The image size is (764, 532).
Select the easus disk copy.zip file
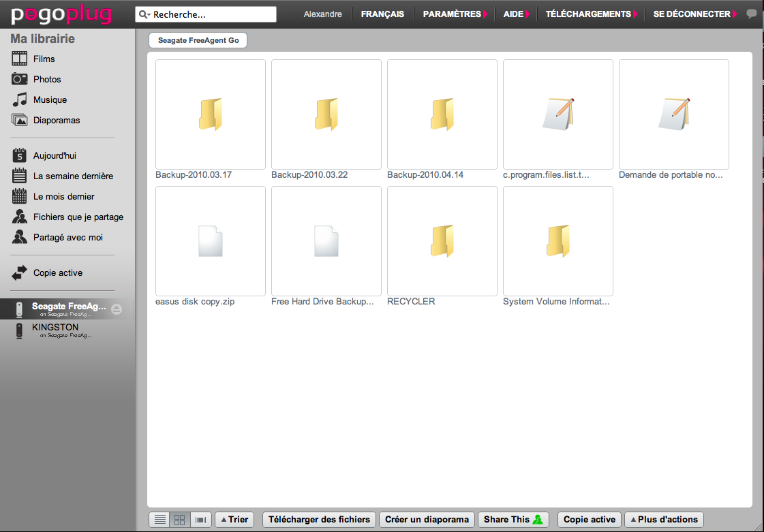coord(211,241)
